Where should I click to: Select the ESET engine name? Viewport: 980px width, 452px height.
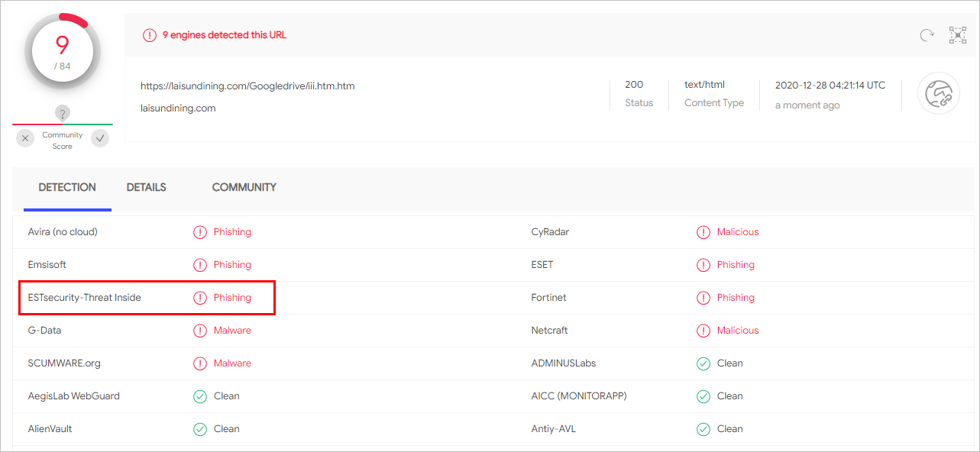tap(542, 265)
